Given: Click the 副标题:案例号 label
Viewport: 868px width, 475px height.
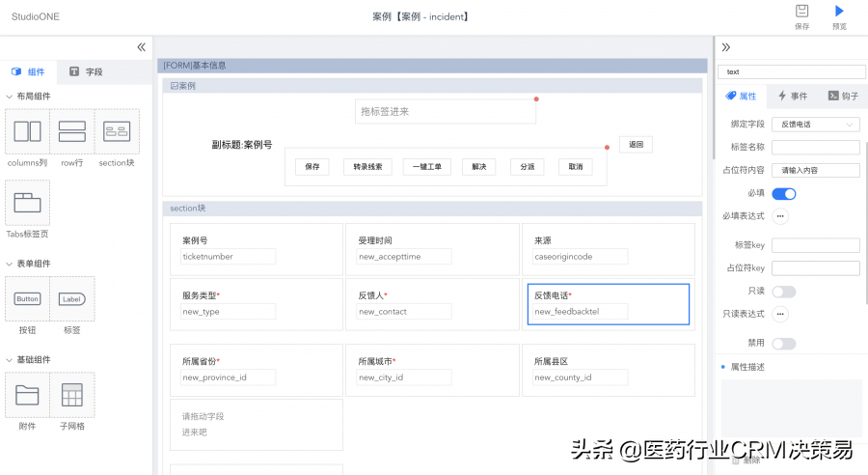Looking at the screenshot, I should pyautogui.click(x=242, y=145).
